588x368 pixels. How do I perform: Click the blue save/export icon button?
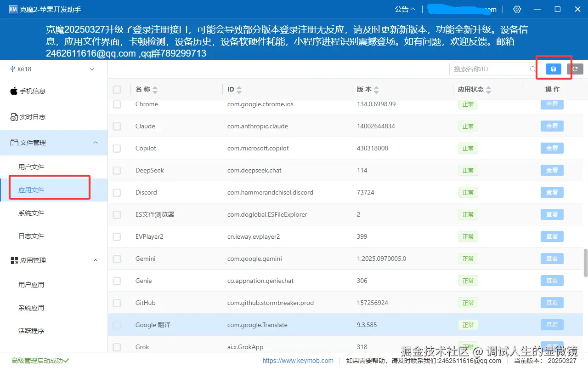point(554,69)
